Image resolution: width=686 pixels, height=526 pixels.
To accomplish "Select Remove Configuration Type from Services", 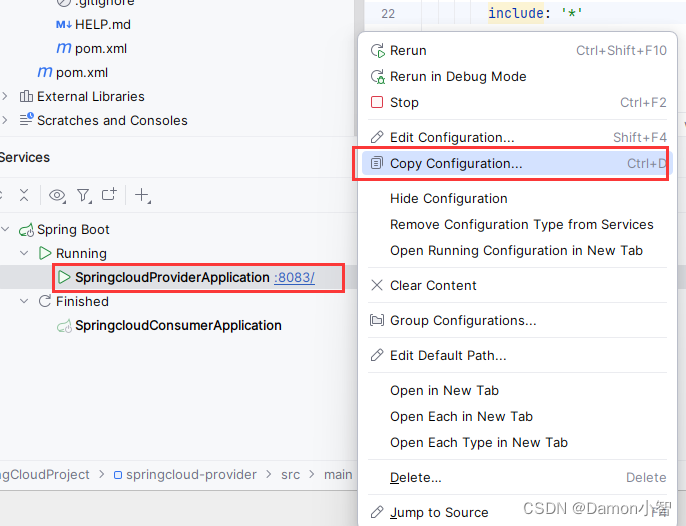I will (518, 224).
